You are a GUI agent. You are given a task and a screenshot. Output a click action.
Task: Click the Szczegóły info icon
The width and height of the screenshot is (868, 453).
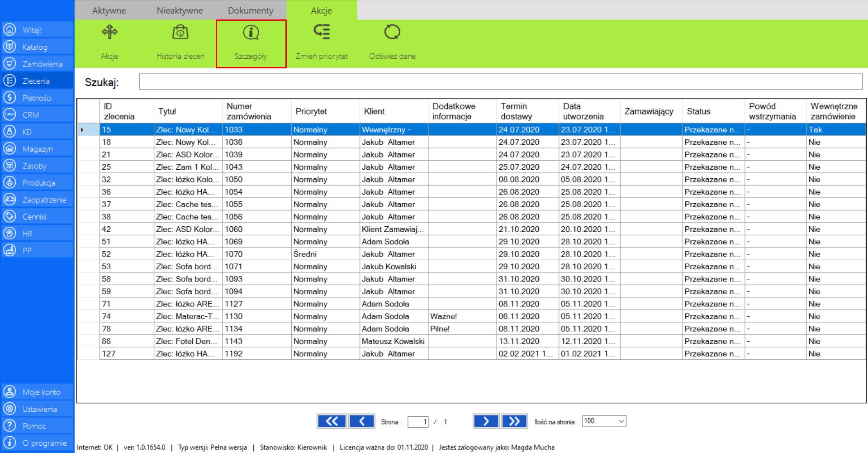tap(251, 33)
